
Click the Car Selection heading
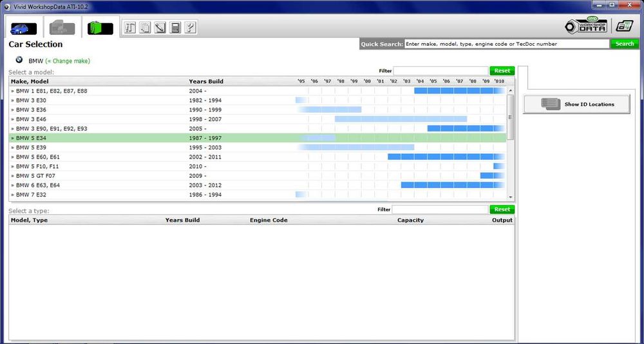coord(35,44)
